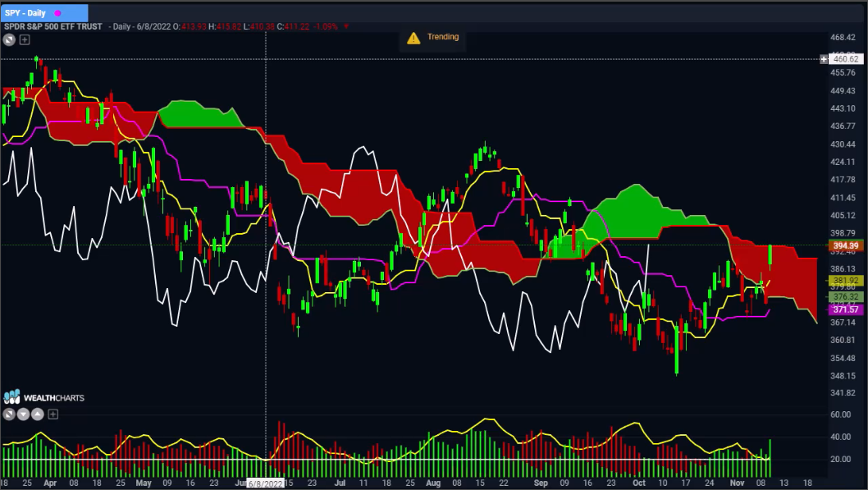Click the yellow warning triangle icon

[x=413, y=38]
